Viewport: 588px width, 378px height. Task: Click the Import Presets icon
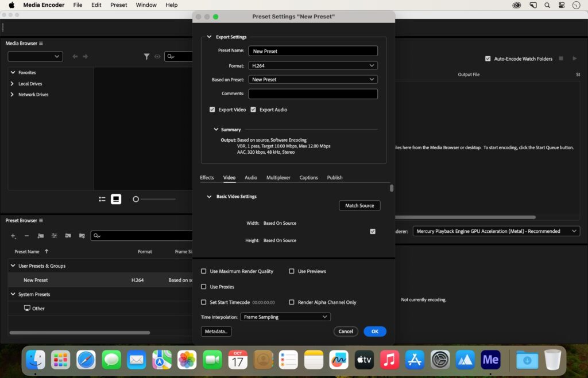pos(68,236)
